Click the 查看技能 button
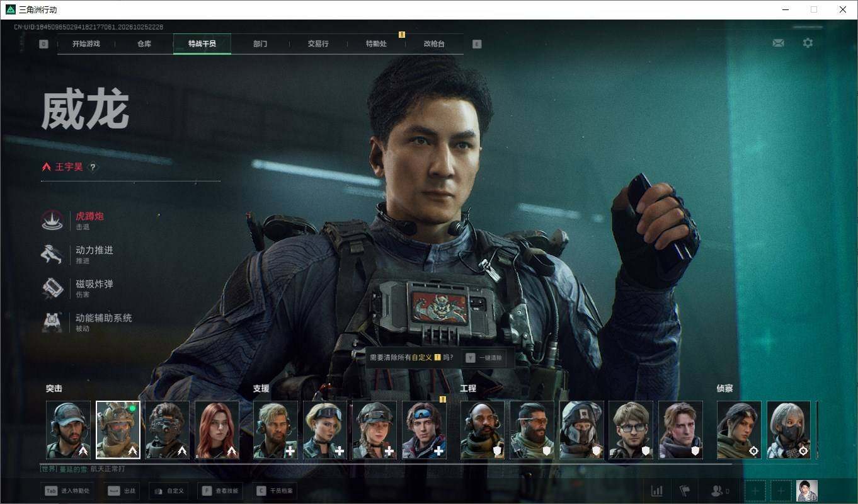Image resolution: width=858 pixels, height=504 pixels. point(220,491)
